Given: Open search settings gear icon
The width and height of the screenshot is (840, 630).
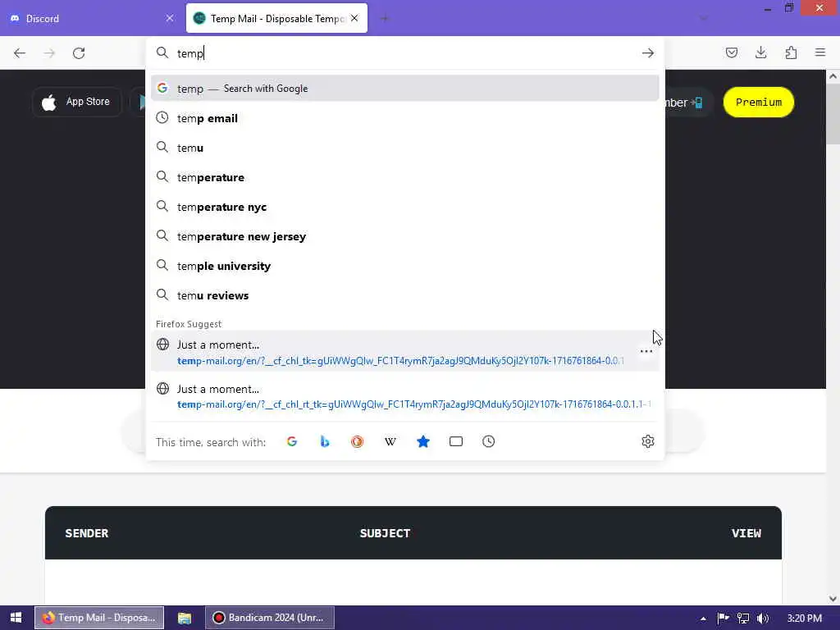Looking at the screenshot, I should (648, 441).
